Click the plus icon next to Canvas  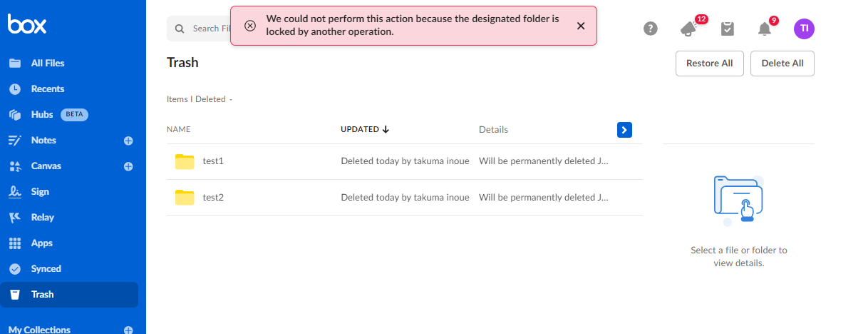tap(128, 166)
